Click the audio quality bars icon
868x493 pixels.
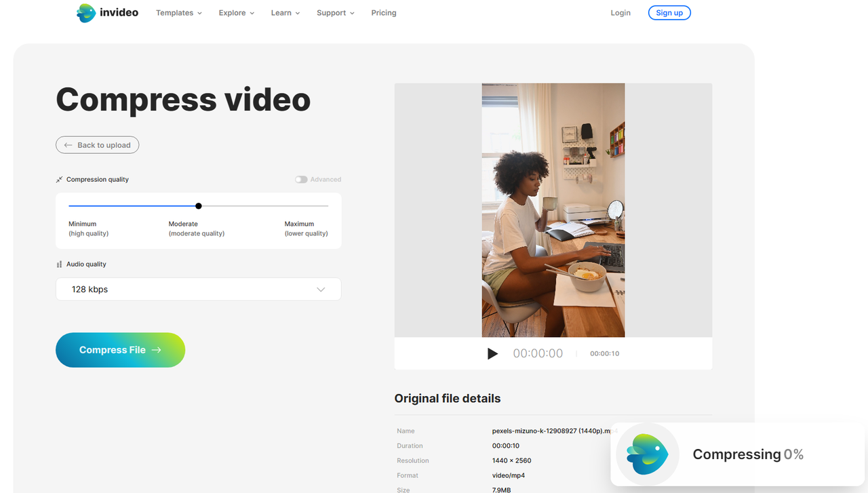click(x=58, y=264)
